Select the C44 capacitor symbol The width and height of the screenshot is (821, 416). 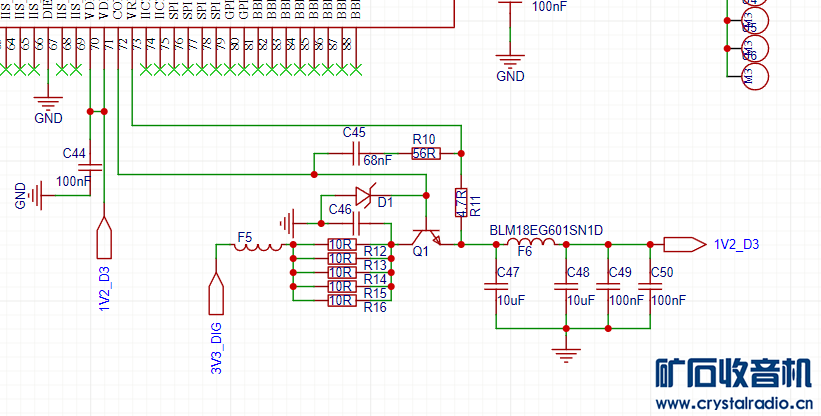point(90,167)
